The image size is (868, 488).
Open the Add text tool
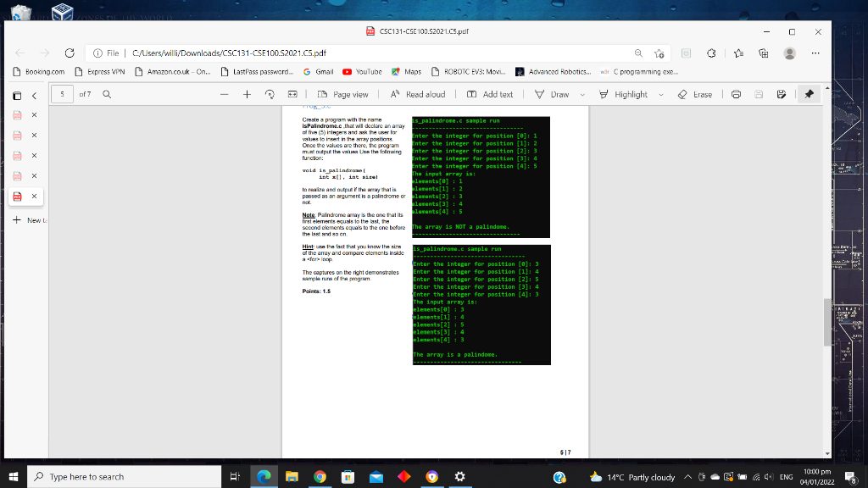492,95
